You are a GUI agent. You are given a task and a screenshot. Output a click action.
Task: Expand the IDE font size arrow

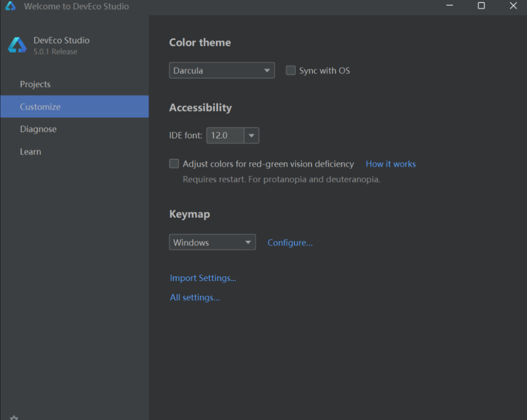pyautogui.click(x=251, y=136)
